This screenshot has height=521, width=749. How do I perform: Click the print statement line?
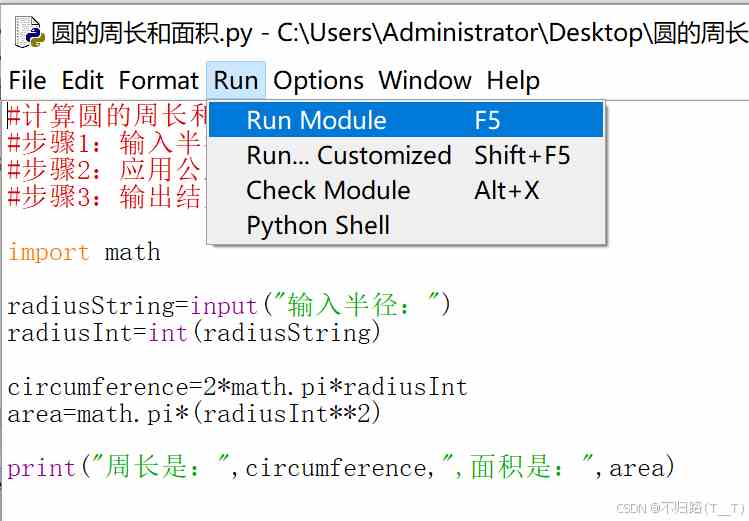click(341, 467)
